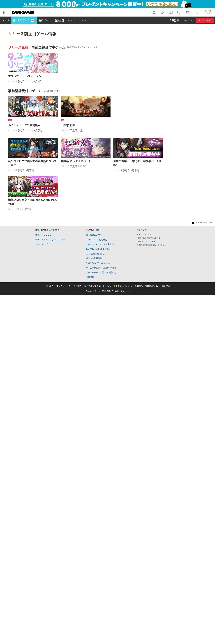
Task: Open ゲームへのお問い合わせはこちら link
Action: pyautogui.click(x=51, y=240)
